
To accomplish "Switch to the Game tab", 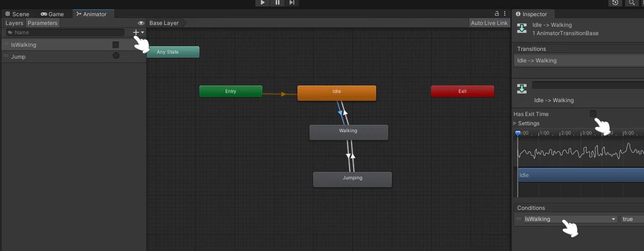I will tap(52, 14).
